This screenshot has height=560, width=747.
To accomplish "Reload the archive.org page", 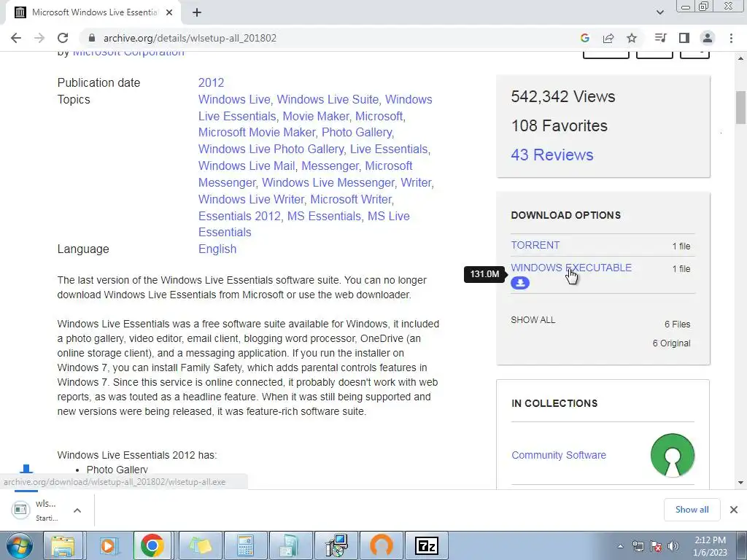I will [63, 38].
